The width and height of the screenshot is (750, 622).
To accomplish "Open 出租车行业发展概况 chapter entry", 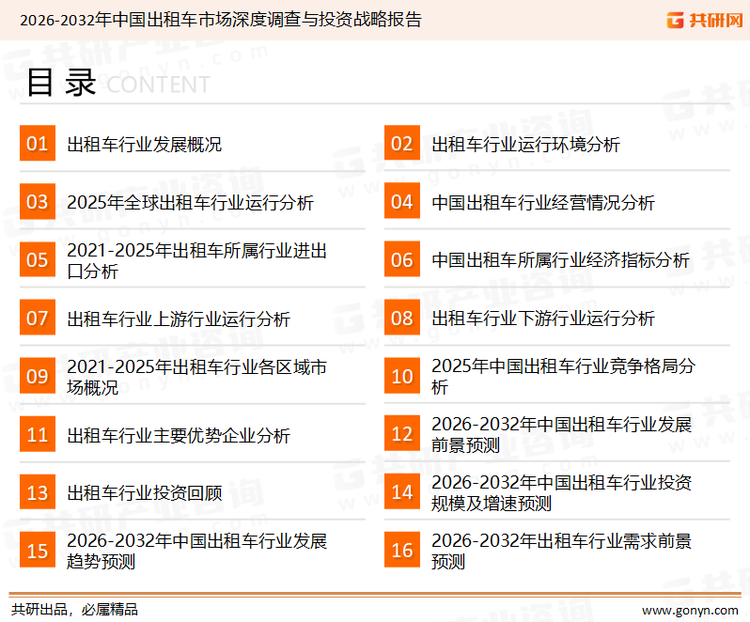I will 144,144.
